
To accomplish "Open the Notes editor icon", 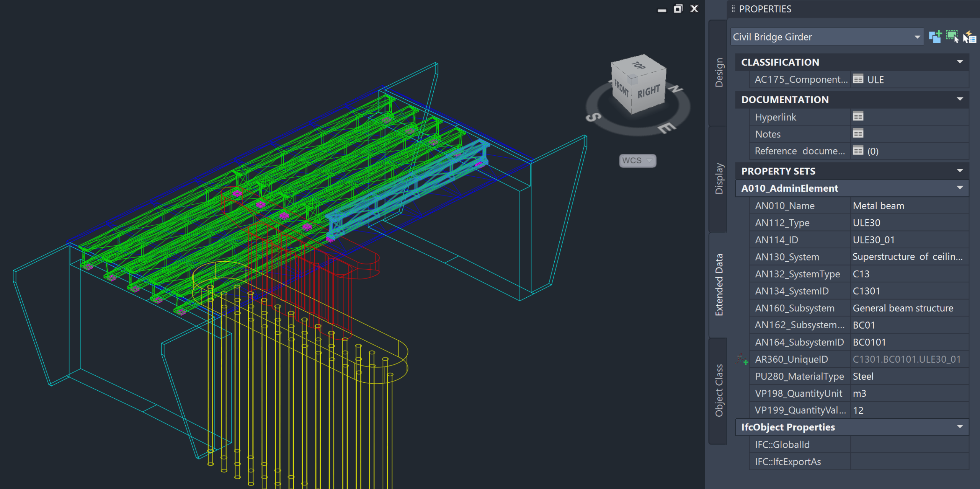I will [x=858, y=134].
